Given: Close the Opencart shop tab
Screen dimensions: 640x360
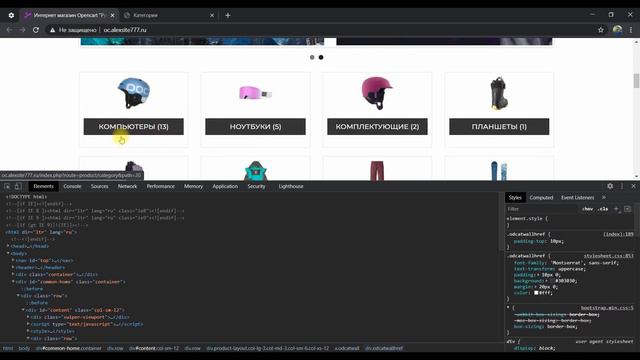Looking at the screenshot, I should point(113,15).
